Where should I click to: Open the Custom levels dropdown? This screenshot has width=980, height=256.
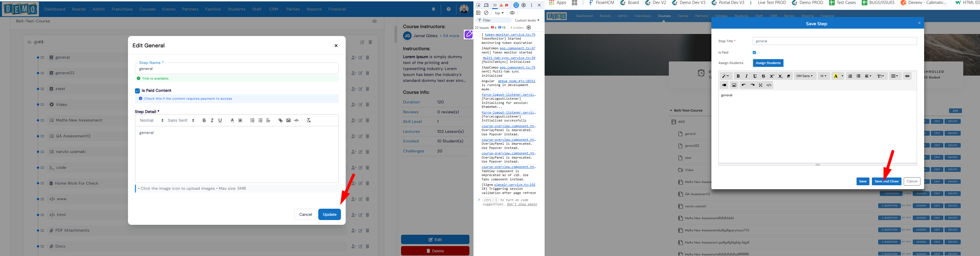click(x=527, y=20)
